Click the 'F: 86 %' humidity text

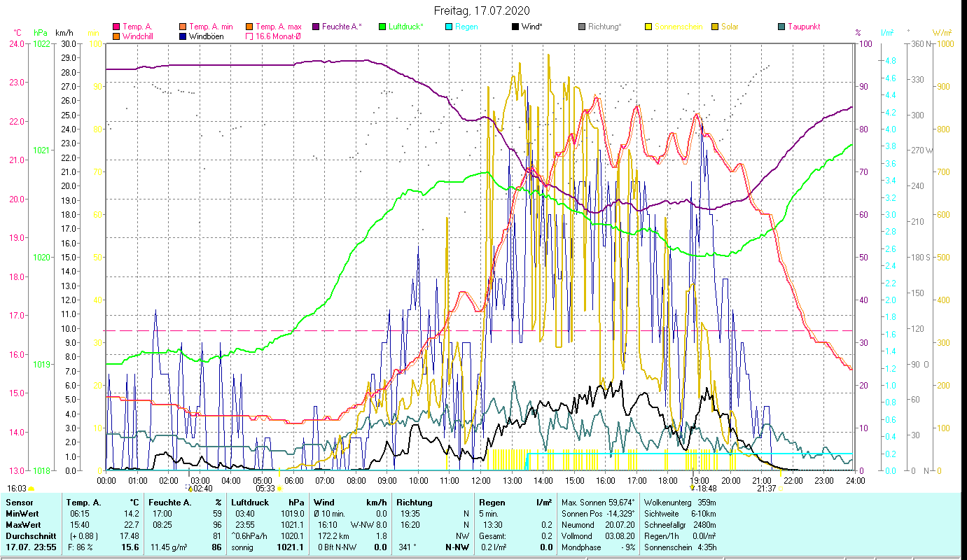[x=81, y=547]
